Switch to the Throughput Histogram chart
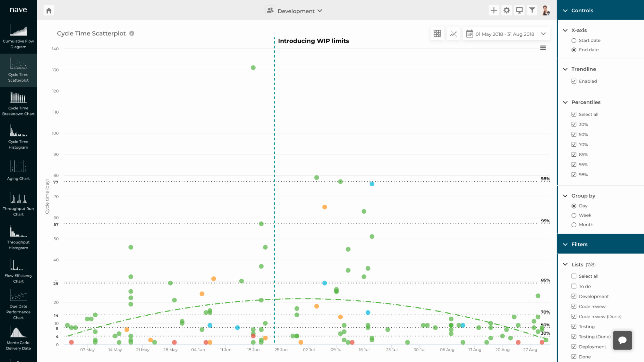This screenshot has height=362, width=644. point(18,238)
